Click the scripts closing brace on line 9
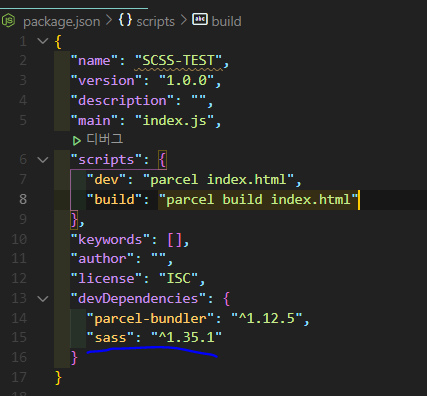The width and height of the screenshot is (427, 396). 74,220
